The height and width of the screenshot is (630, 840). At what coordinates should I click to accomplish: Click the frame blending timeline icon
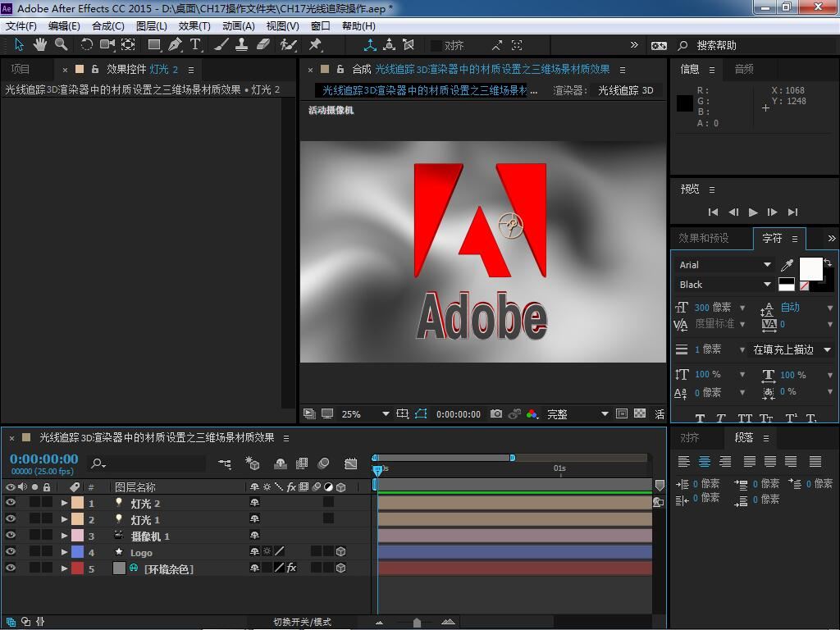302,464
